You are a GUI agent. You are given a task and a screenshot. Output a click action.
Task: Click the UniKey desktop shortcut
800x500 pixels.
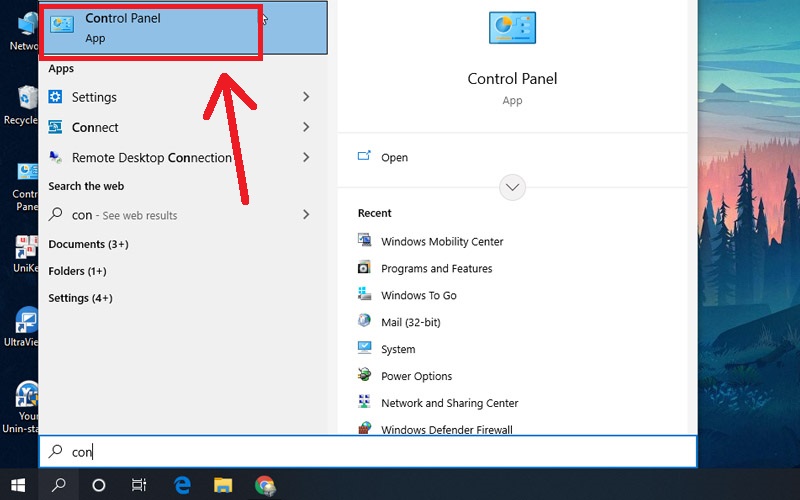[24, 254]
